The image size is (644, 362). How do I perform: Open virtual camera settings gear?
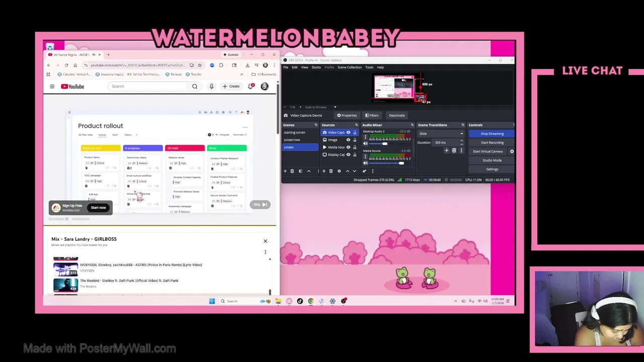[512, 151]
